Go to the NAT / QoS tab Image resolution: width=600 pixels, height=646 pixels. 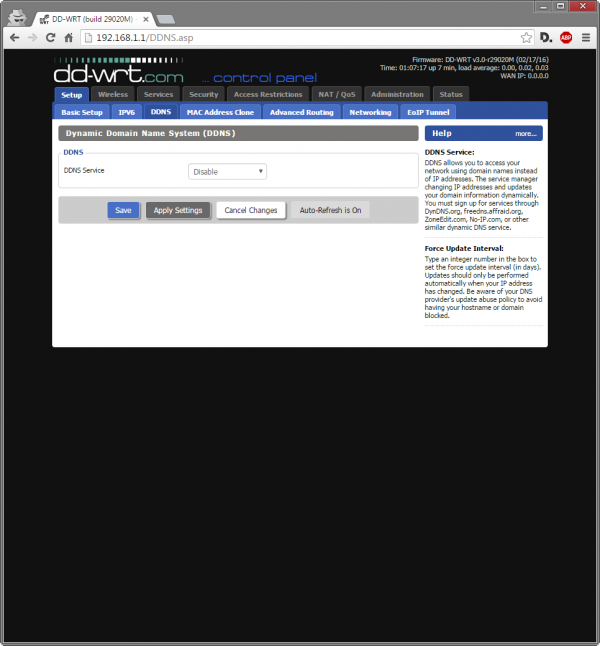click(335, 94)
